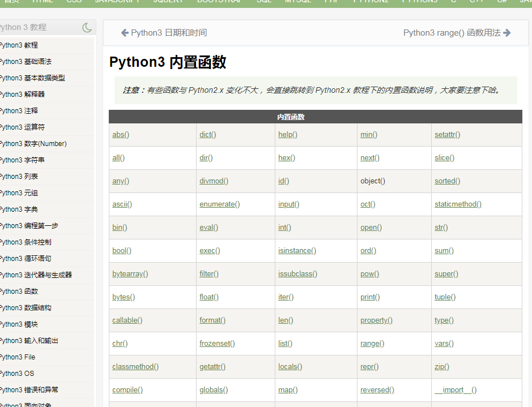Screen dimensions: 532x407
Task: Open the abs() function link
Action: click(x=121, y=135)
